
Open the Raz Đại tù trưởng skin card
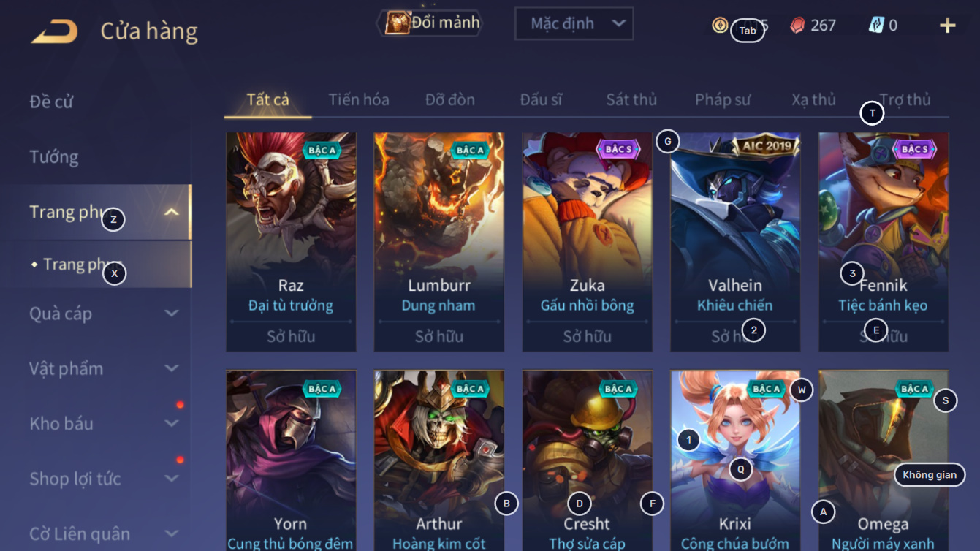(x=291, y=242)
